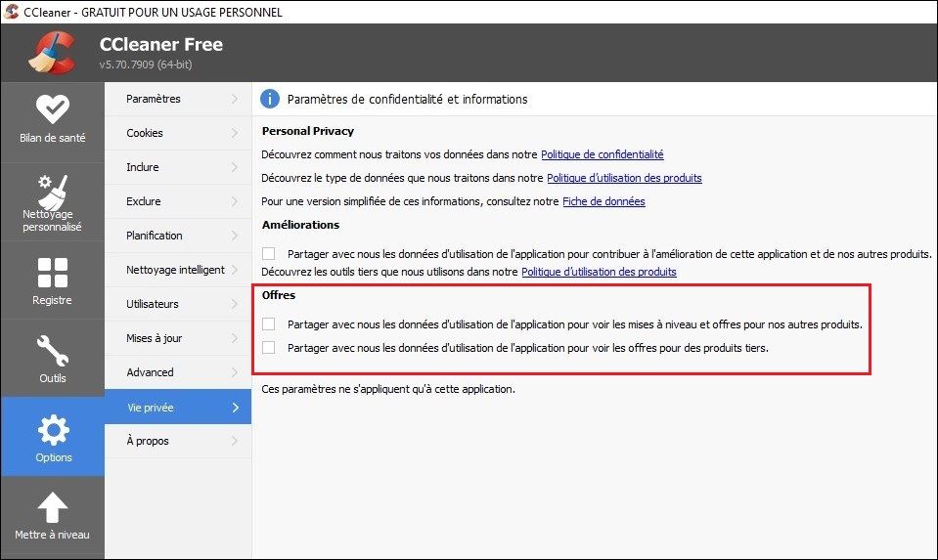This screenshot has height=560, width=938.
Task: Click the blue information icon
Action: click(270, 99)
